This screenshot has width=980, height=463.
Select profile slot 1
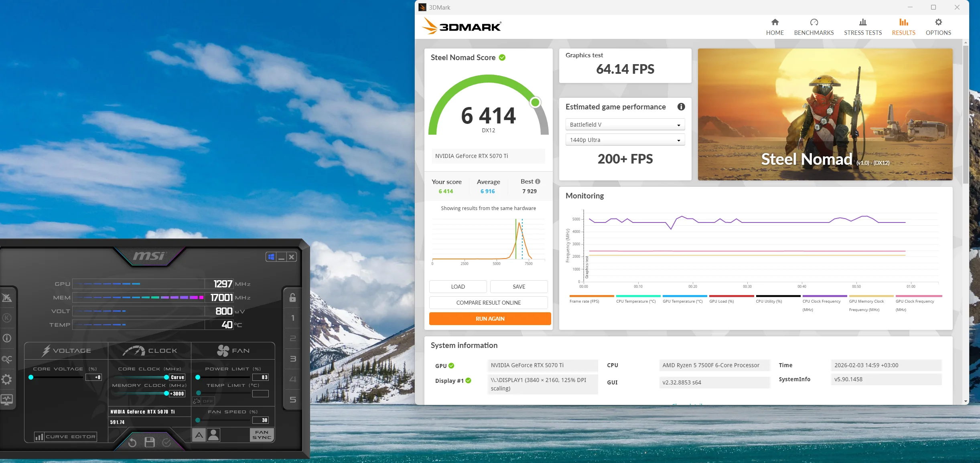(x=293, y=318)
